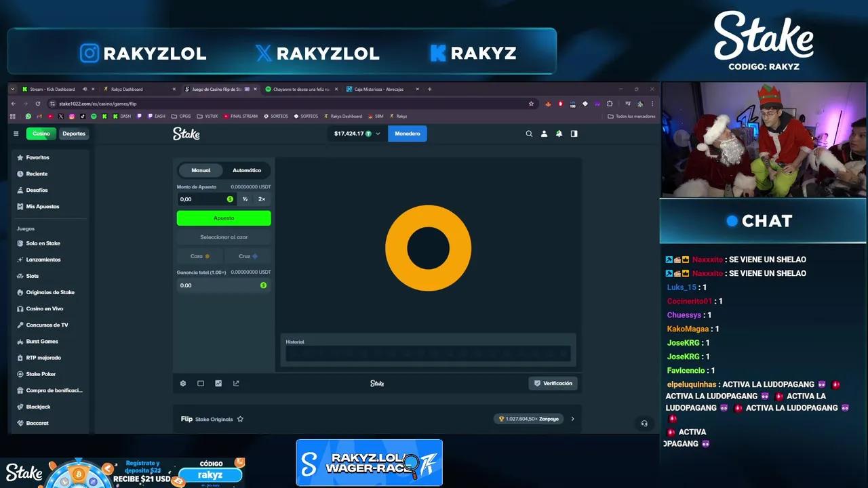Open the Flip game settings gear icon

(183, 383)
